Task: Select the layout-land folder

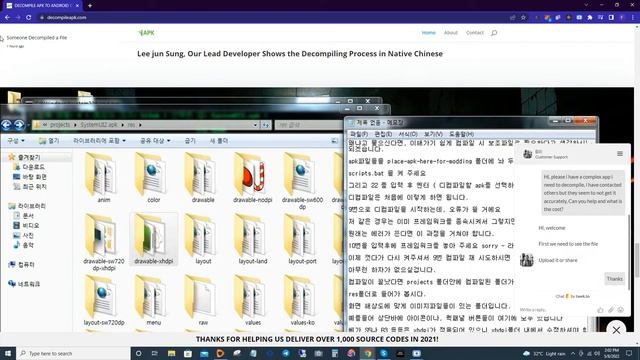Action: click(253, 239)
